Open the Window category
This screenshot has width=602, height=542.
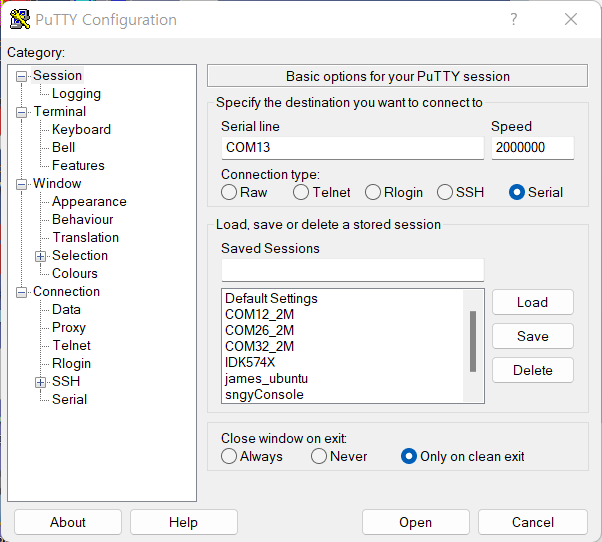[57, 183]
